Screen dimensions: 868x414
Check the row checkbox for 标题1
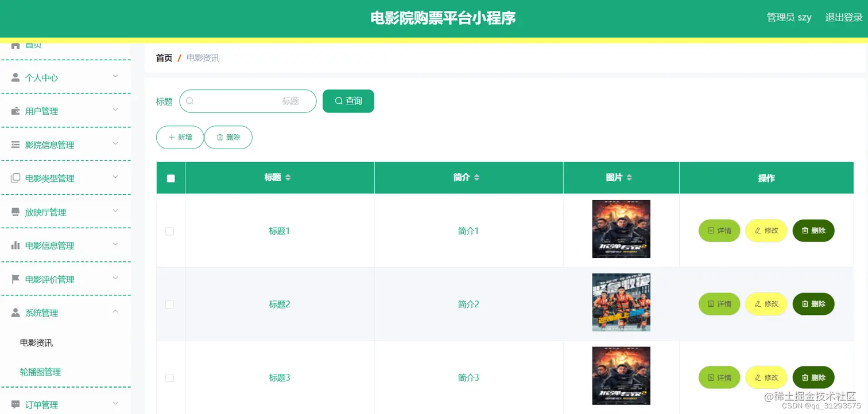[169, 231]
